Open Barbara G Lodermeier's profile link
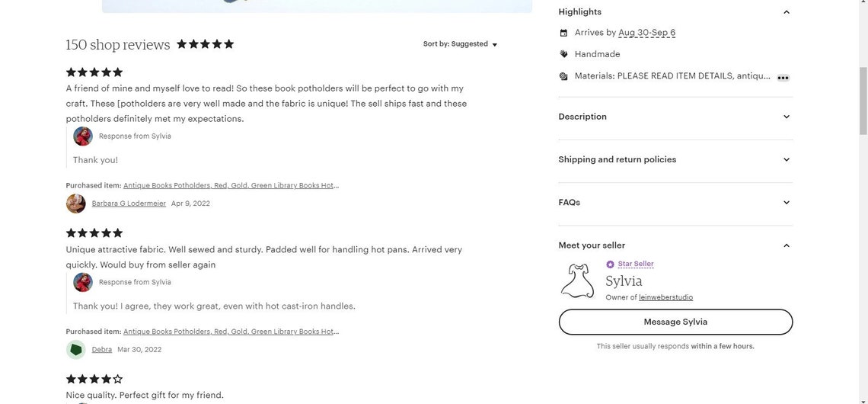 point(129,204)
